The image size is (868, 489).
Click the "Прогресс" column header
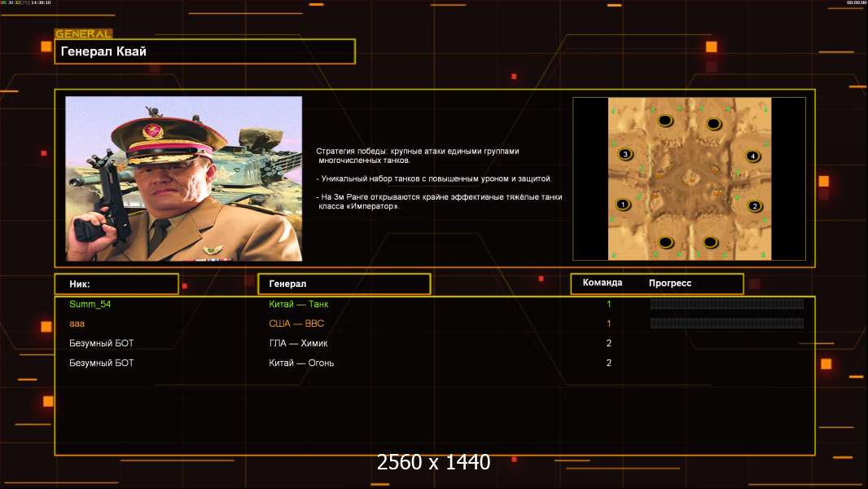[x=670, y=283]
